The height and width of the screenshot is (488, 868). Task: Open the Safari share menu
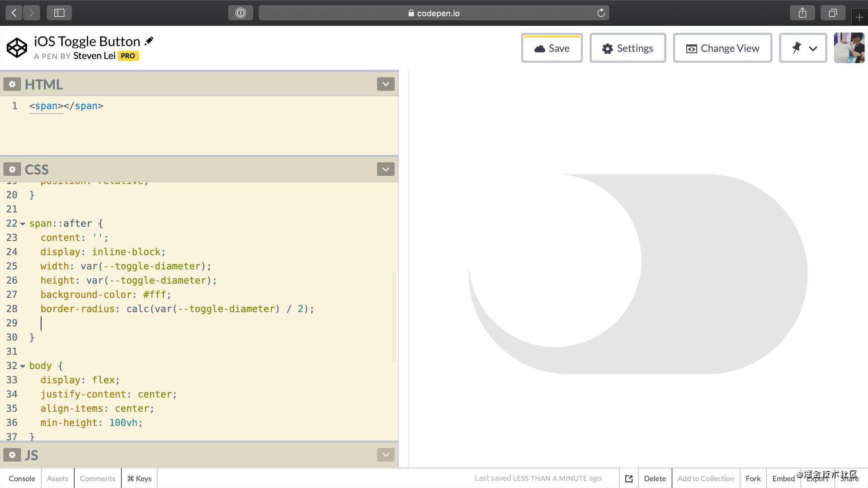802,13
